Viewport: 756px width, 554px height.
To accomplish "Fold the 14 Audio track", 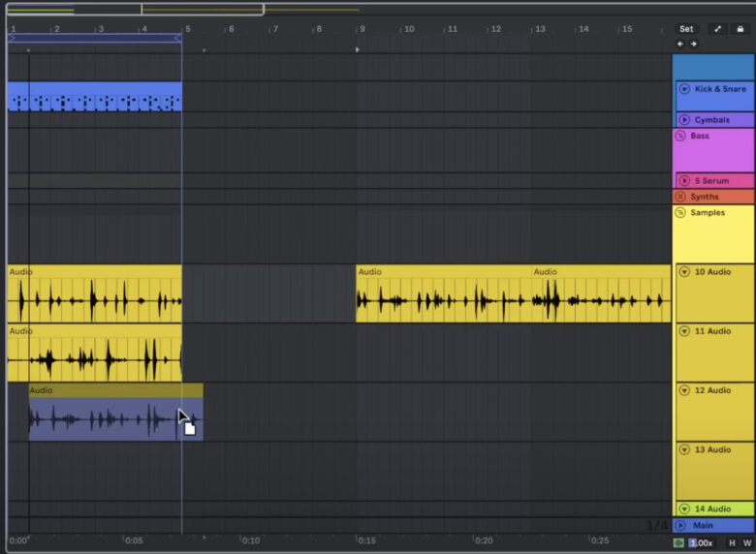I will pos(684,508).
